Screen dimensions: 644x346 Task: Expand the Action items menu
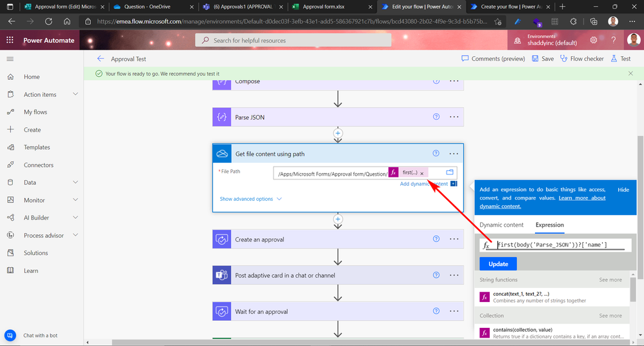[75, 94]
